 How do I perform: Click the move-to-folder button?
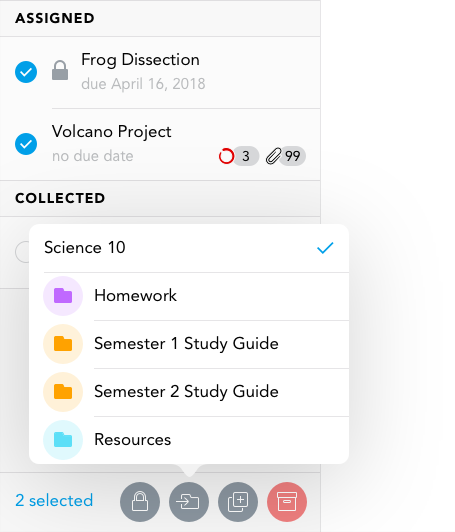click(x=189, y=502)
